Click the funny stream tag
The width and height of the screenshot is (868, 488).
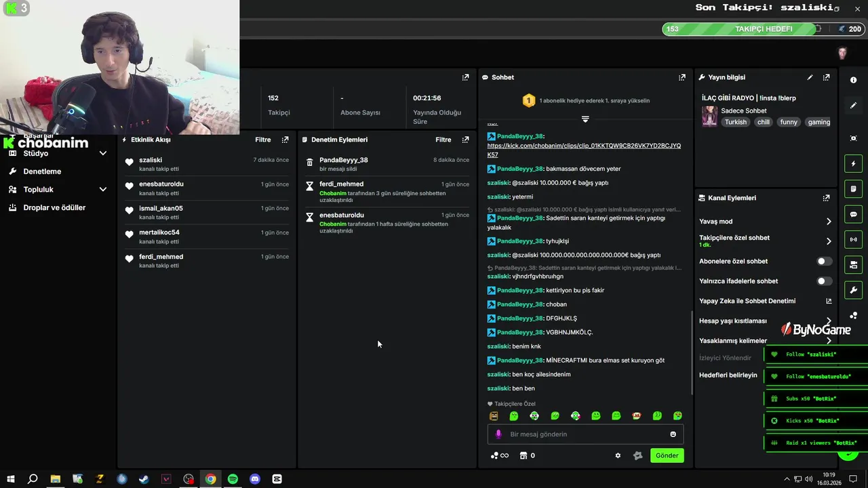(789, 122)
